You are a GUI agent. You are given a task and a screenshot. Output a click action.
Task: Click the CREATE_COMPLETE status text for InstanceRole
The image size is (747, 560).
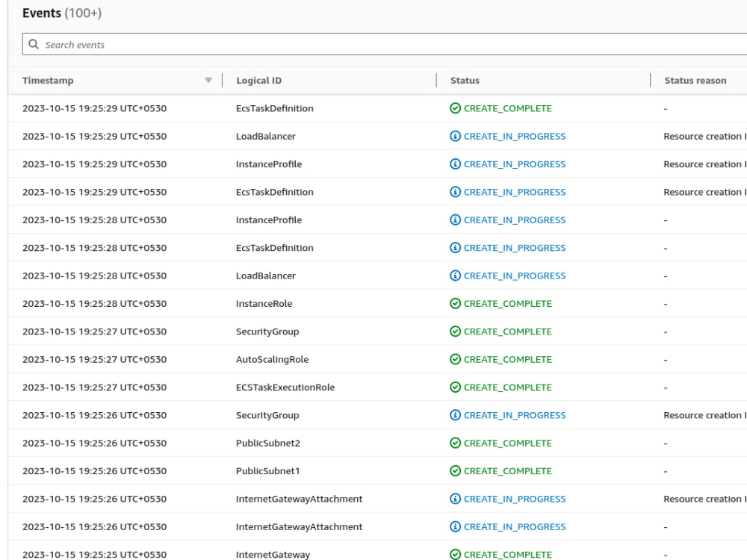[508, 304]
